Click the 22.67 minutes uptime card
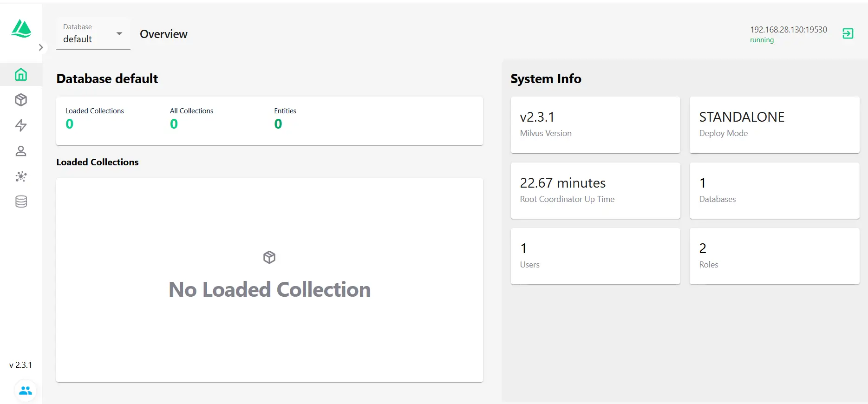Screen dimensions: 868x404 click(x=595, y=190)
